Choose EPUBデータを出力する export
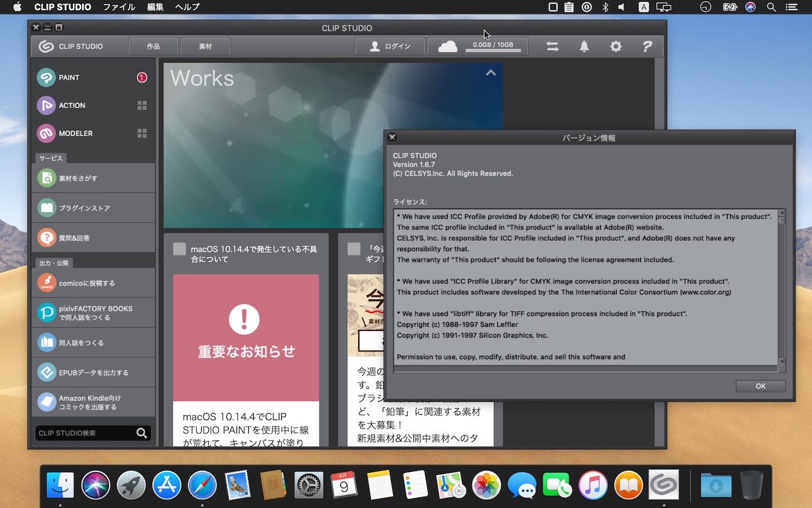 (93, 372)
